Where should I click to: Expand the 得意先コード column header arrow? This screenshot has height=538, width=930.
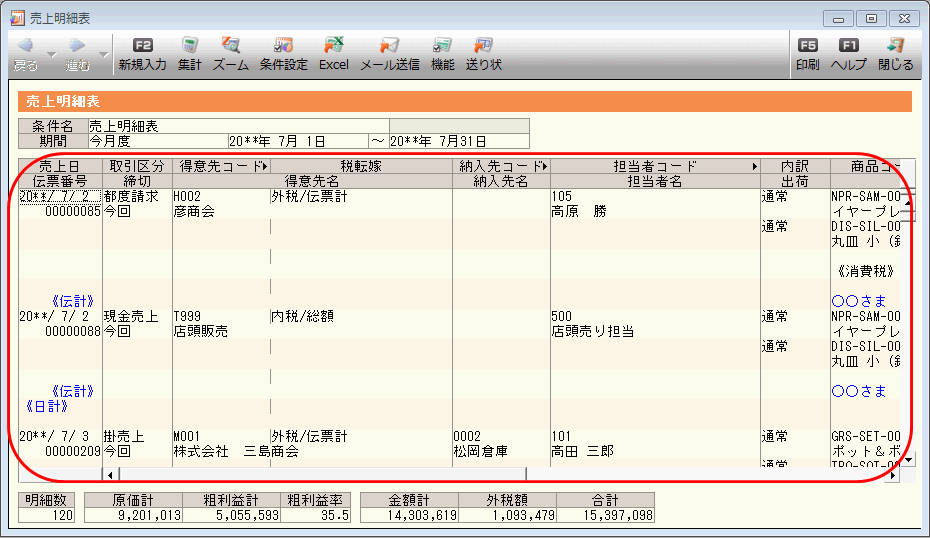265,166
